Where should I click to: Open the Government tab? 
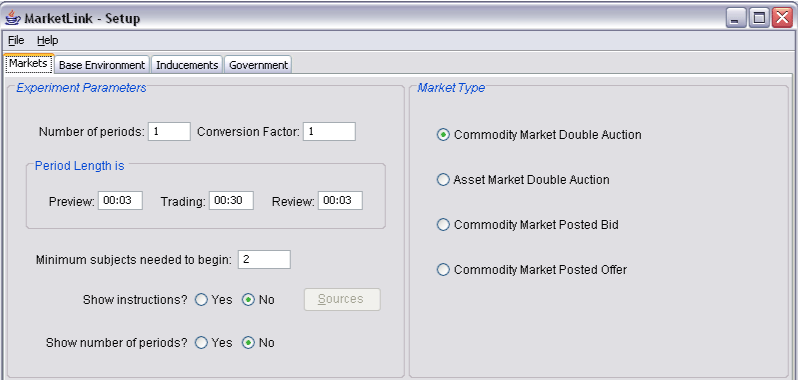(x=258, y=65)
